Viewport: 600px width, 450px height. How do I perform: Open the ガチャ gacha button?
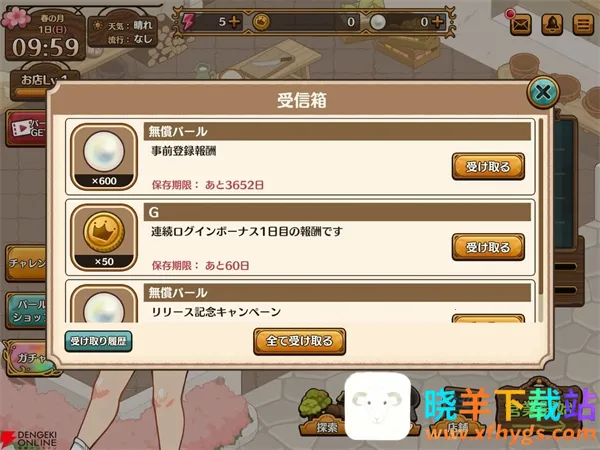(x=27, y=358)
